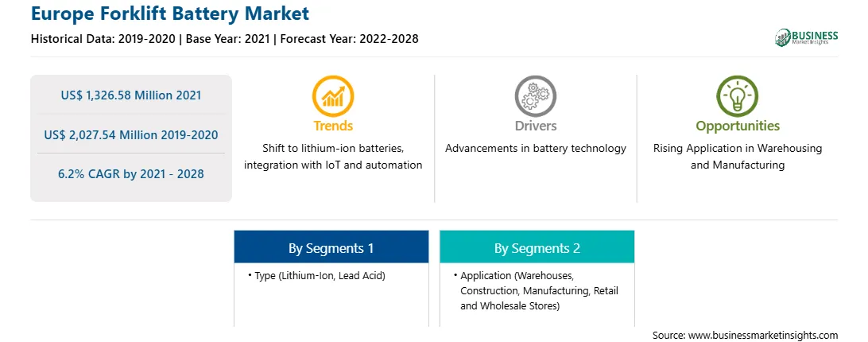Click the Trends heading label
The width and height of the screenshot is (868, 342).
click(x=333, y=126)
